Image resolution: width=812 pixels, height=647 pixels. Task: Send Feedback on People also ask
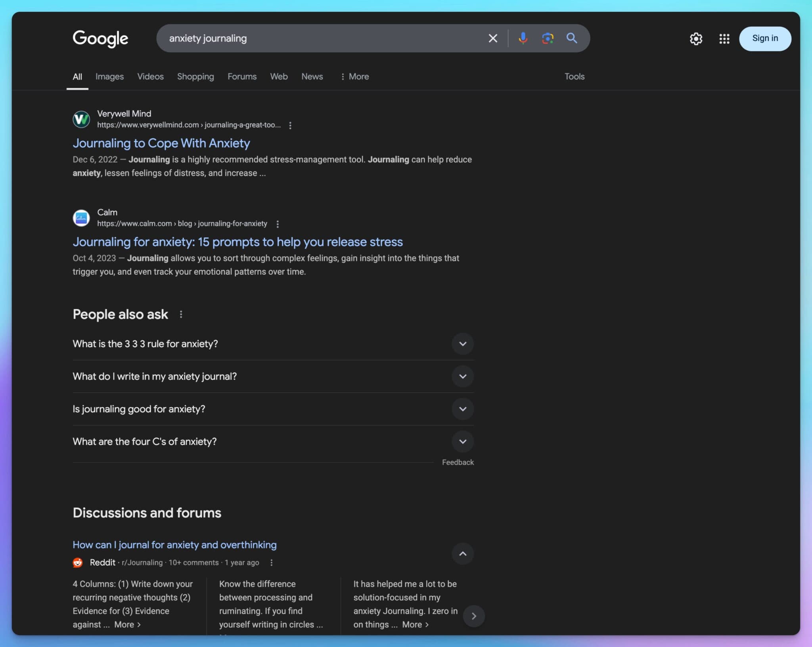458,462
